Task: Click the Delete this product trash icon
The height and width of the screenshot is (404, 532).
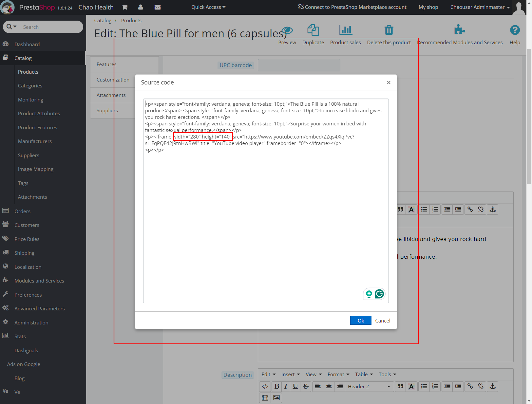Action: pos(389,30)
